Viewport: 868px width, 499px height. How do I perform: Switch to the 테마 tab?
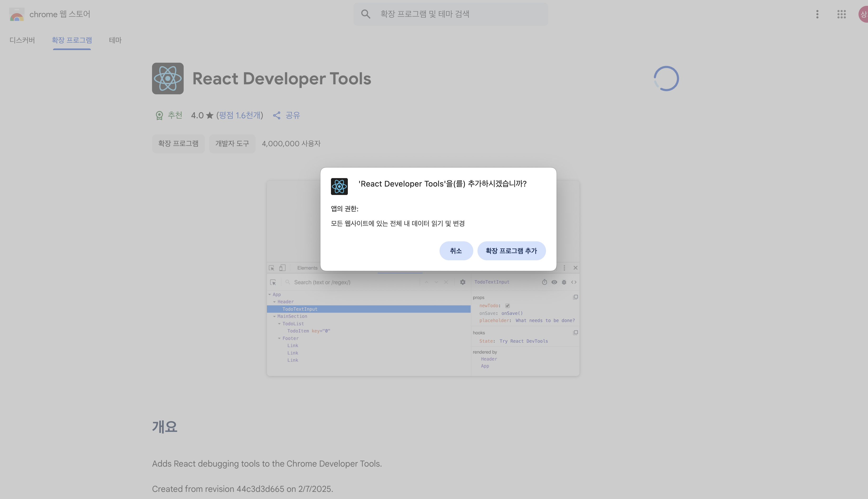[115, 40]
